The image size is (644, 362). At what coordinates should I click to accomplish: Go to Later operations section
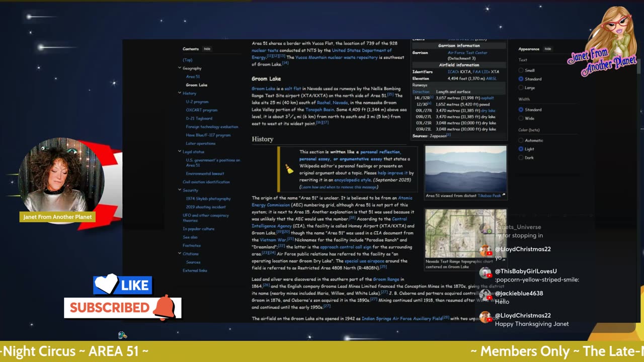click(x=201, y=143)
